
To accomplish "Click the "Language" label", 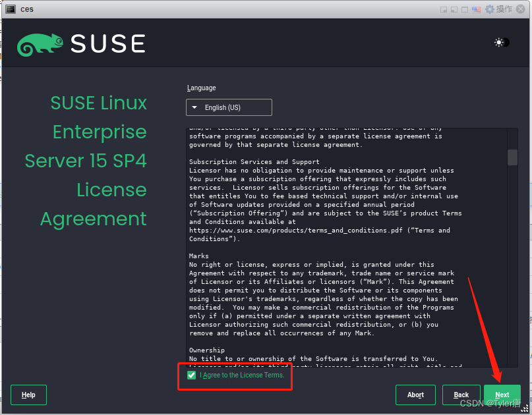I will click(x=202, y=88).
